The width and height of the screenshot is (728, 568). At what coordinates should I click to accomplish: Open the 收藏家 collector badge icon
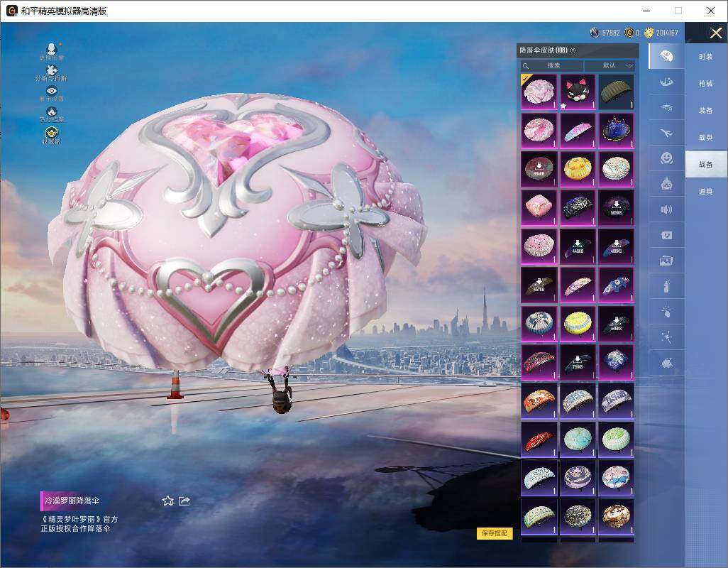click(51, 133)
